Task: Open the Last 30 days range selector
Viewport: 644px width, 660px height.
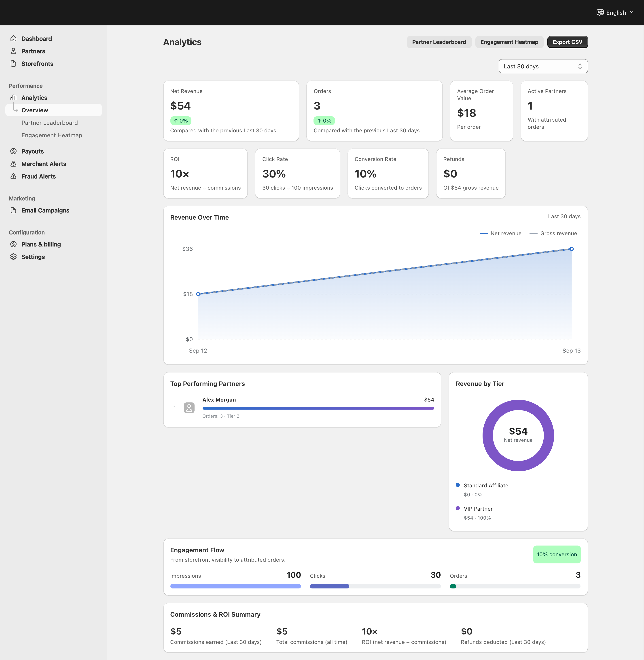Action: [543, 66]
